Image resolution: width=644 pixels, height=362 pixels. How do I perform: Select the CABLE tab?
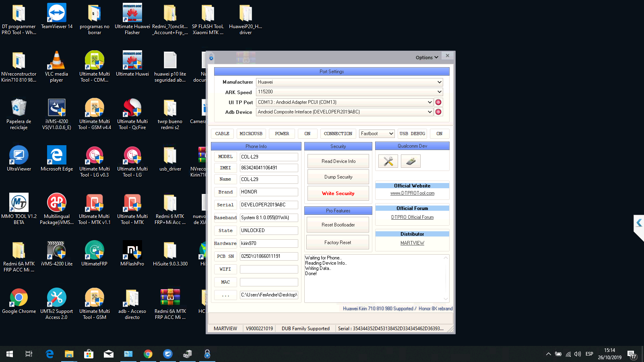[x=222, y=134]
